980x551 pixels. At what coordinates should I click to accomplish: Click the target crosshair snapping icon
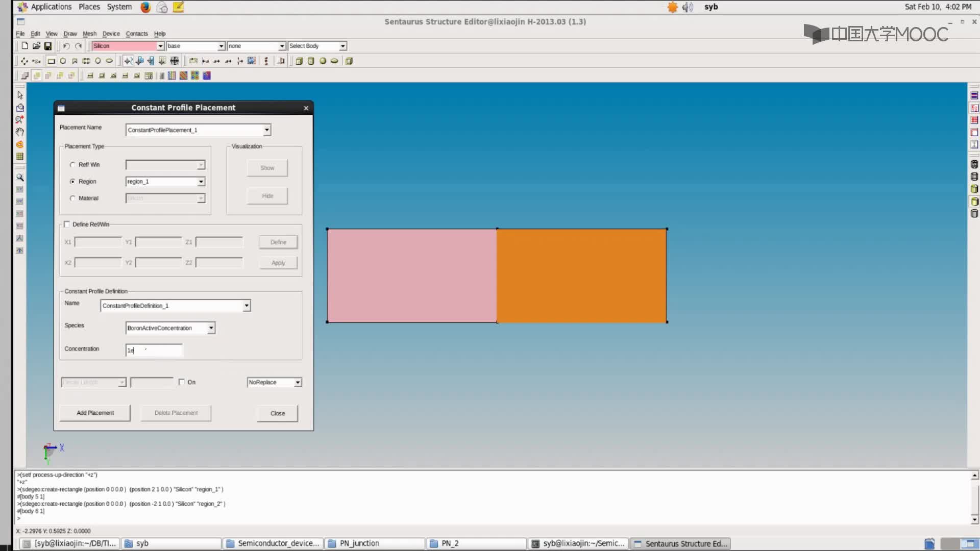175,61
